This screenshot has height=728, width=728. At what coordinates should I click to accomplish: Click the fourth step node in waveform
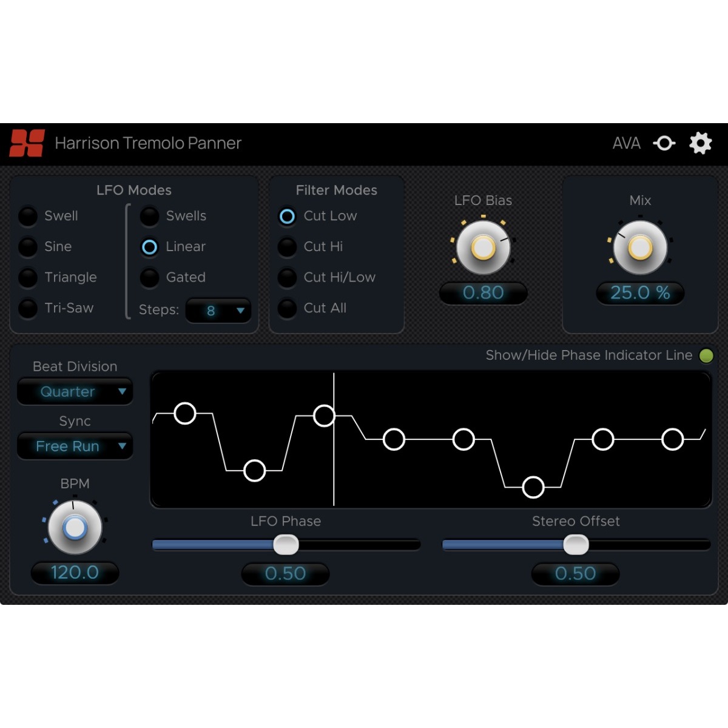pos(394,439)
